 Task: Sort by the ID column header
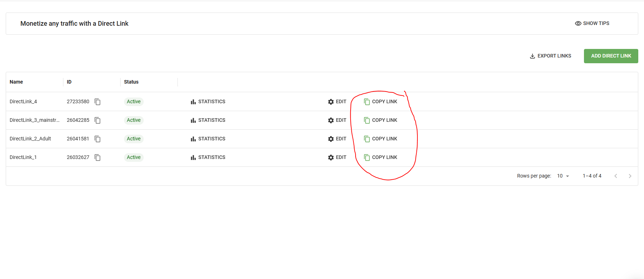[x=69, y=82]
